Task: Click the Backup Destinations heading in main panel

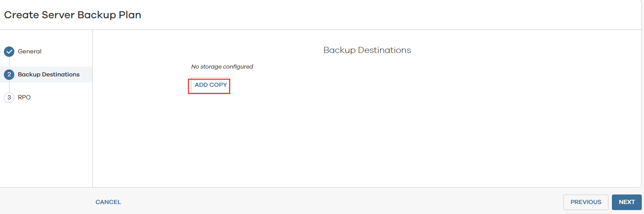Action: (367, 50)
